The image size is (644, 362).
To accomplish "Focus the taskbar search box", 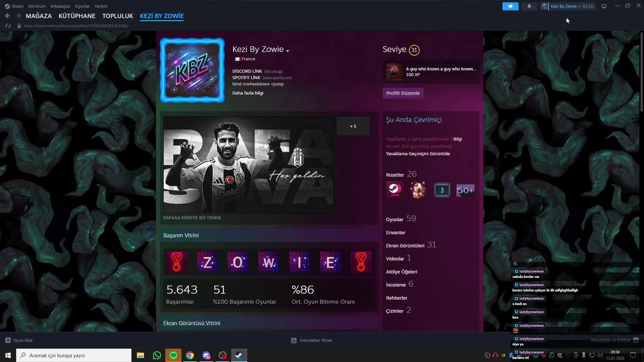I will click(x=74, y=355).
